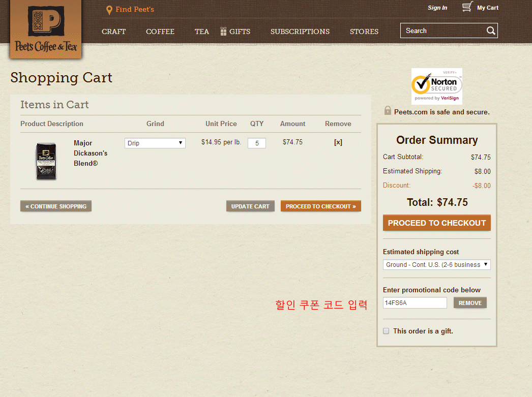Viewport: 532px width, 397px height.
Task: Open the Grind dropdown set to Drip
Action: click(x=155, y=143)
